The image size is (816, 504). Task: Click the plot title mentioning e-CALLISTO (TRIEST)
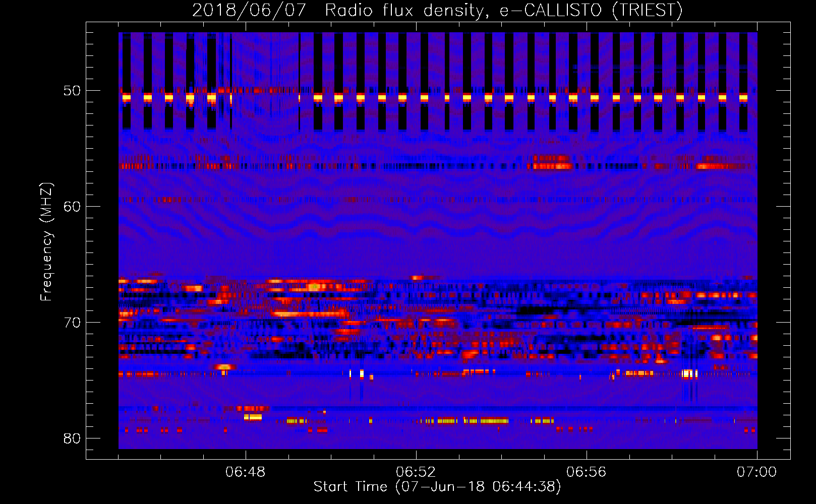tap(437, 10)
